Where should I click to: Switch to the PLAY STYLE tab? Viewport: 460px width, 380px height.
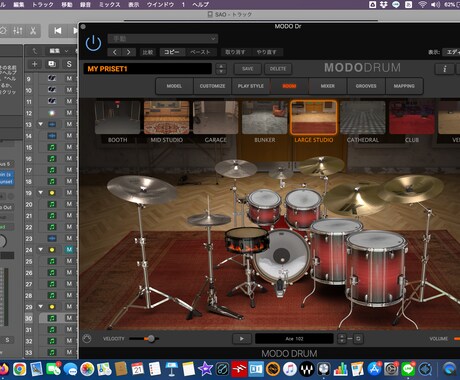tap(251, 86)
